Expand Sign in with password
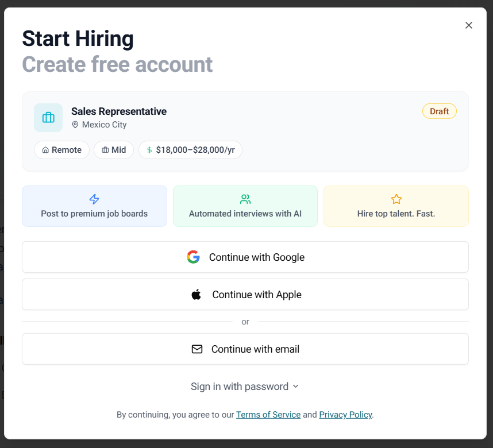493x448 pixels. pyautogui.click(x=240, y=387)
